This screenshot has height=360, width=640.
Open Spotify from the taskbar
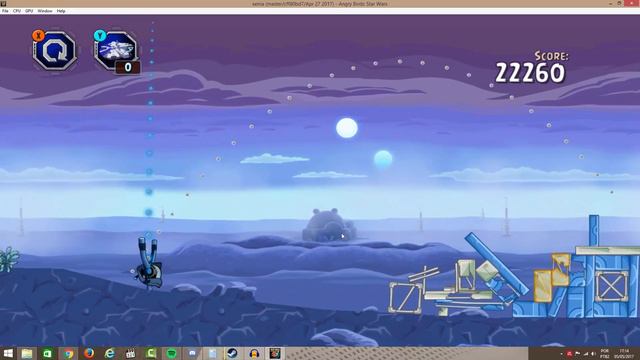(x=171, y=353)
